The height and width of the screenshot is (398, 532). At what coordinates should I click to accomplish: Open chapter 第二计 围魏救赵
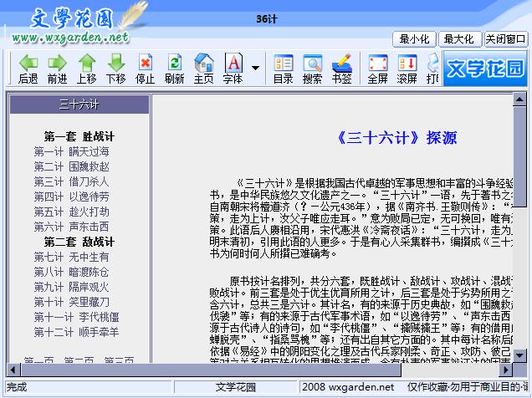click(x=71, y=166)
